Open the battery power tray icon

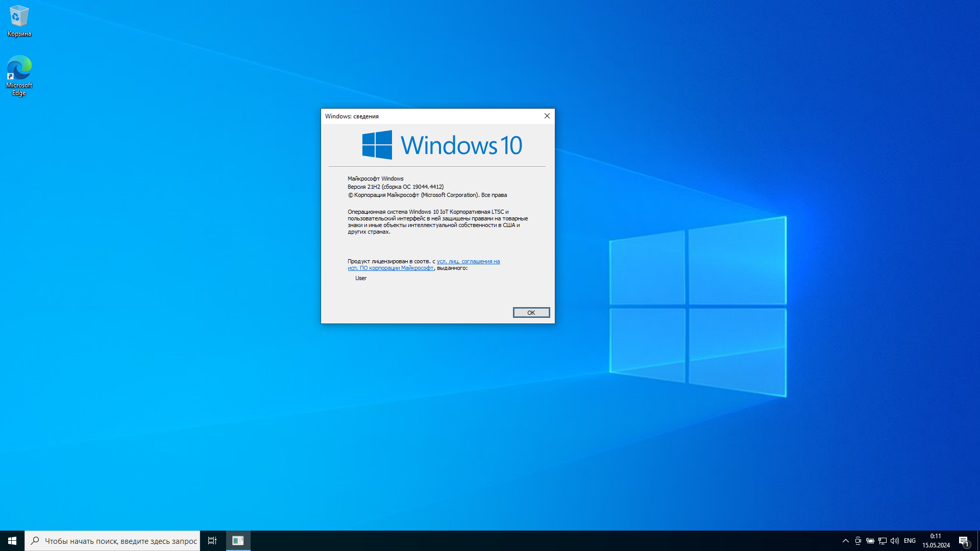click(x=870, y=541)
